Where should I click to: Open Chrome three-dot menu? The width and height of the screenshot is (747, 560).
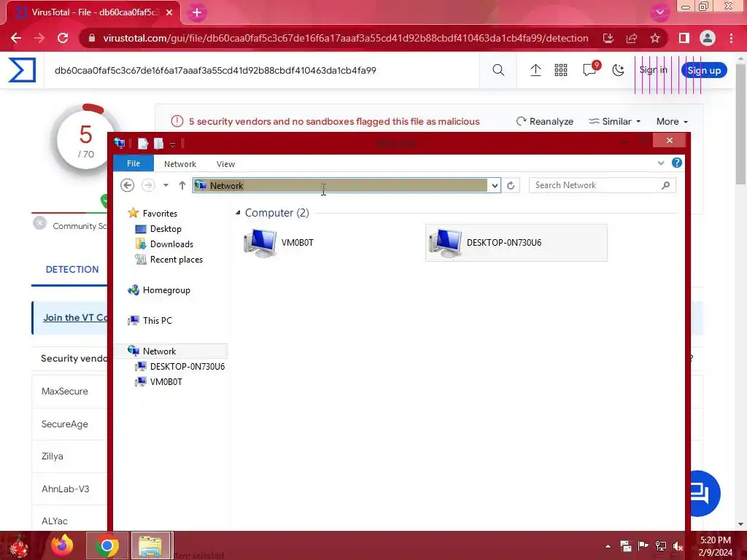[x=731, y=38]
